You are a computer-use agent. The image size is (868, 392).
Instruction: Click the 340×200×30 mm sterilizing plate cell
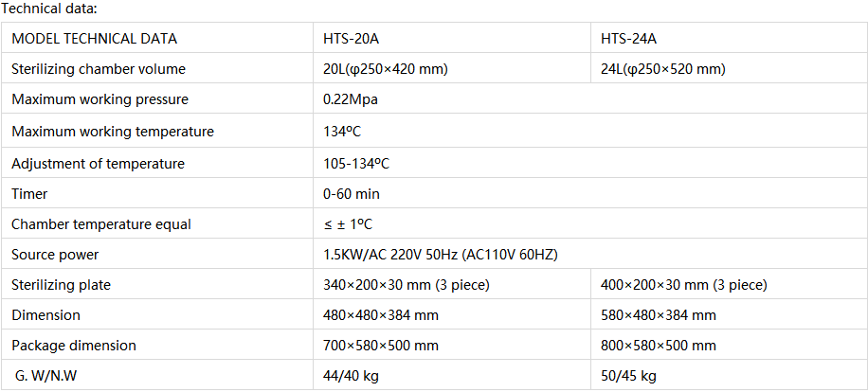coord(406,285)
